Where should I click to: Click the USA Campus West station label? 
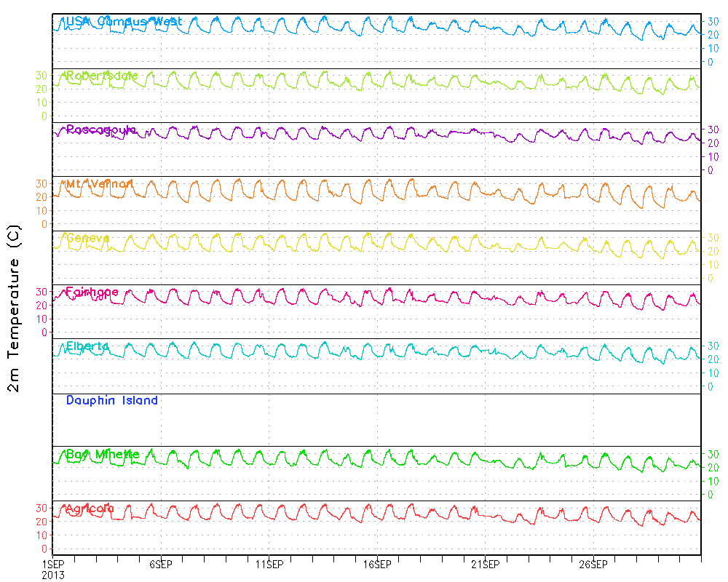coord(124,22)
